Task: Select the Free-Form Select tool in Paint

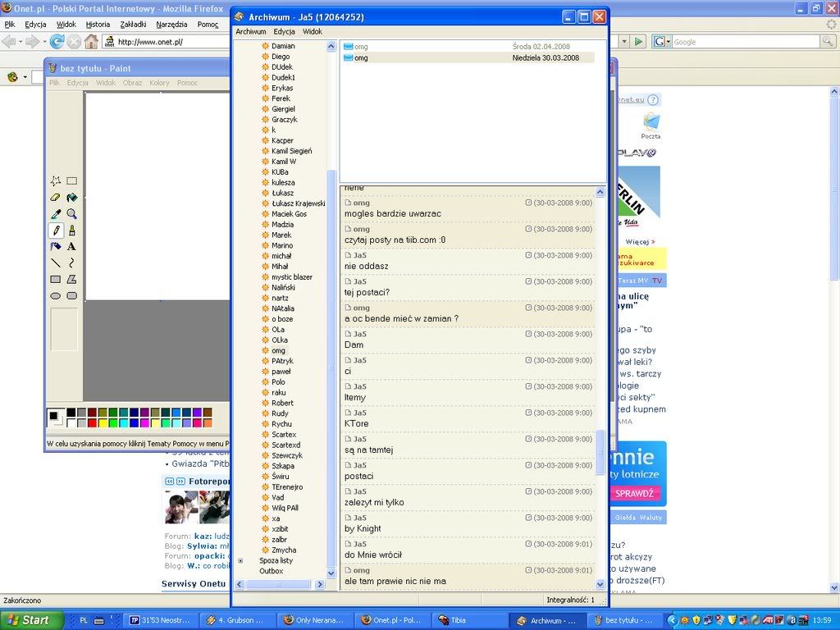Action: coord(56,181)
